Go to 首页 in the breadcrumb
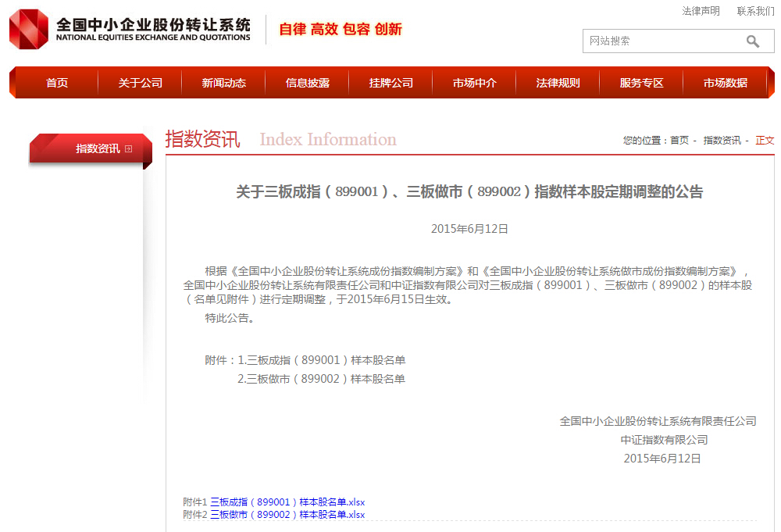Viewport: 781px width, 532px height. pos(679,141)
